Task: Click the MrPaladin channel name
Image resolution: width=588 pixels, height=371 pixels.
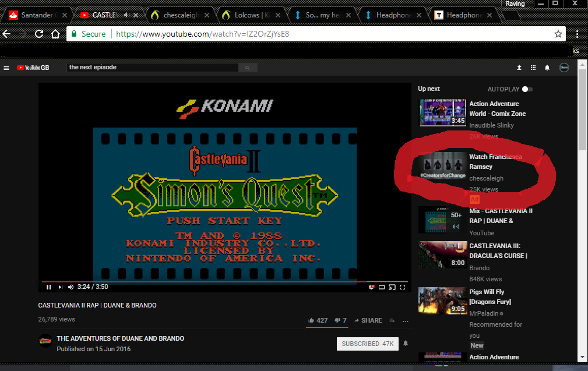Action: click(x=484, y=313)
